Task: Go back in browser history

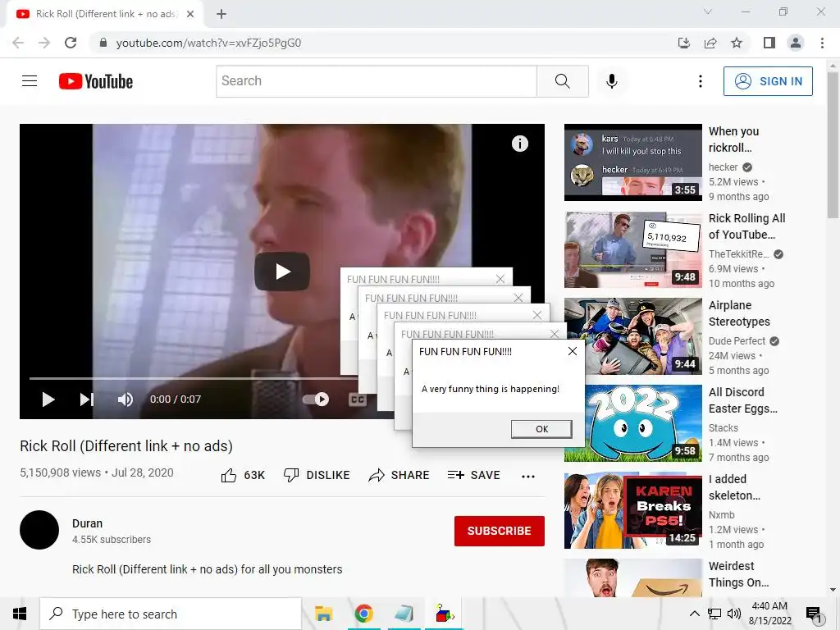Action: pyautogui.click(x=18, y=43)
